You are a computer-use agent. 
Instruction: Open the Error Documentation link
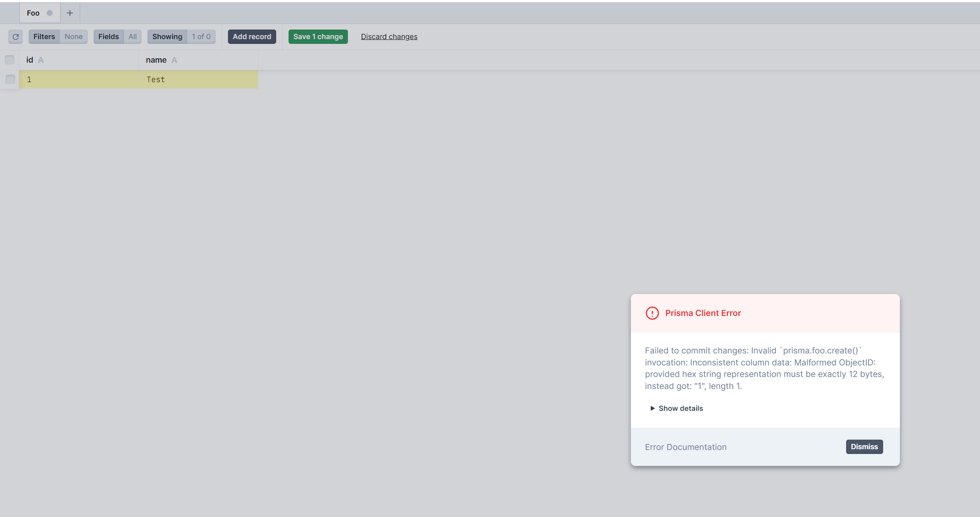tap(685, 447)
